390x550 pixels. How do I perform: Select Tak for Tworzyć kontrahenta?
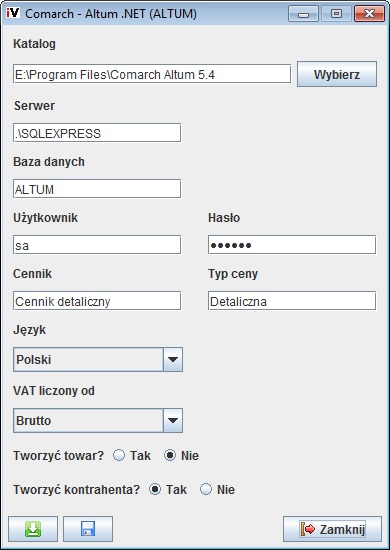pos(155,489)
